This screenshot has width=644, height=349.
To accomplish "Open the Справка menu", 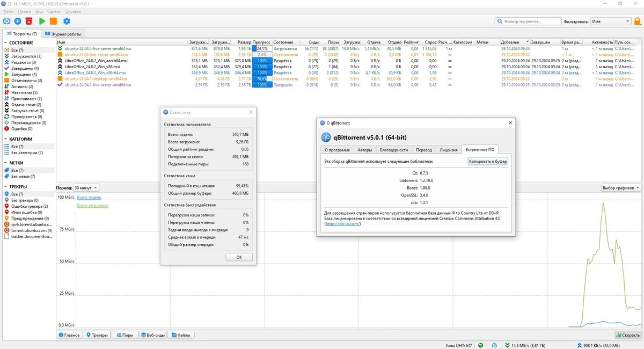I will (x=73, y=11).
